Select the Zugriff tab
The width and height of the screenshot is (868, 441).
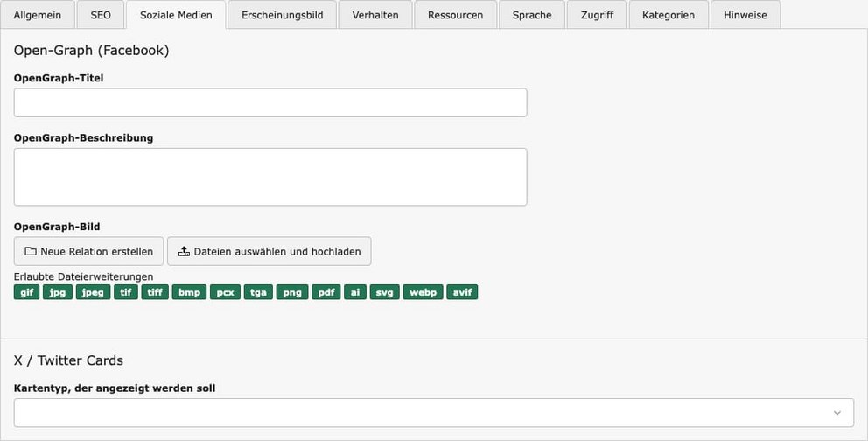(x=597, y=15)
